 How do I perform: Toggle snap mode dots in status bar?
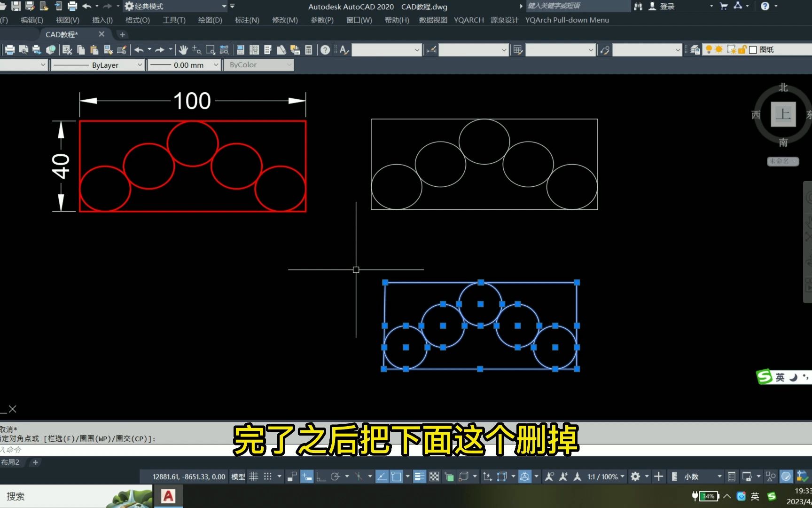click(268, 476)
